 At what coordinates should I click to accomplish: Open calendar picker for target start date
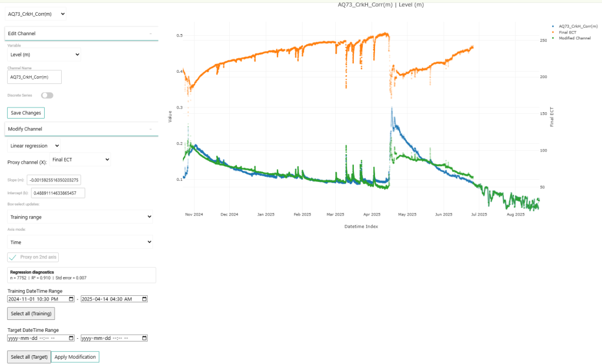pos(72,338)
